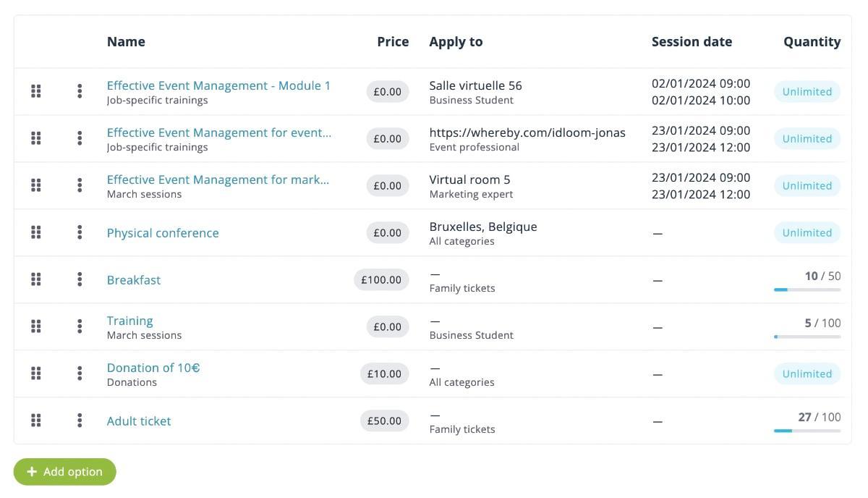Viewport: 868px width, 498px height.
Task: Click the £100.00 price badge
Action: (x=381, y=279)
